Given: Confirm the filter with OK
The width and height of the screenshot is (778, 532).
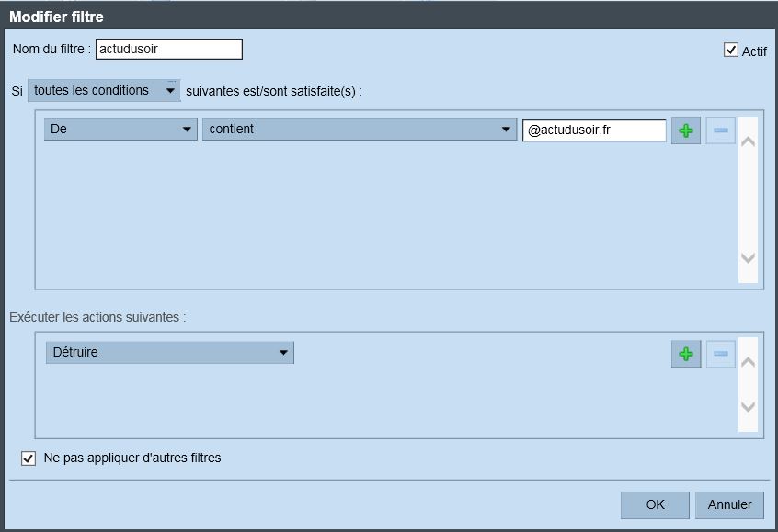Looking at the screenshot, I should (655, 504).
